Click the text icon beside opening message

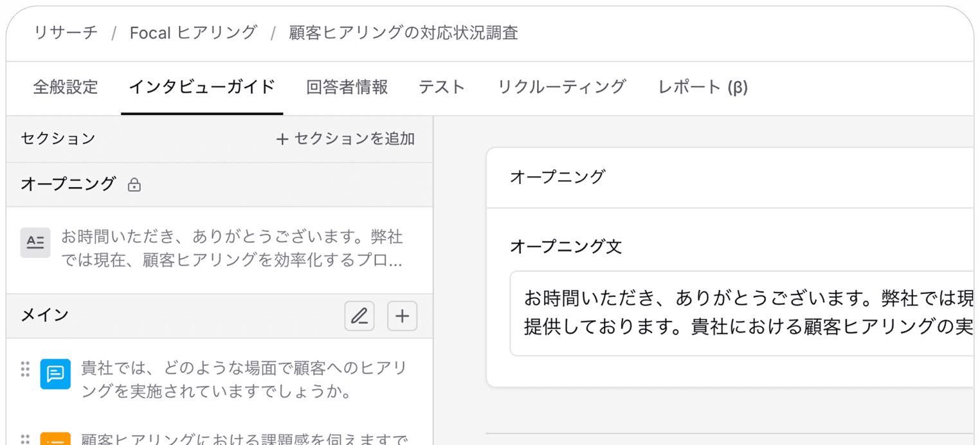click(35, 242)
